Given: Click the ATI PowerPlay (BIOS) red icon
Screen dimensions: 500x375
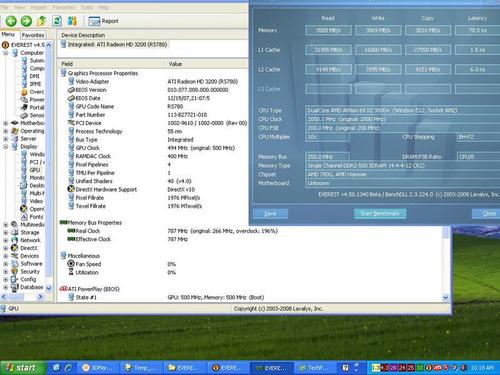Looking at the screenshot, I should point(63,289).
